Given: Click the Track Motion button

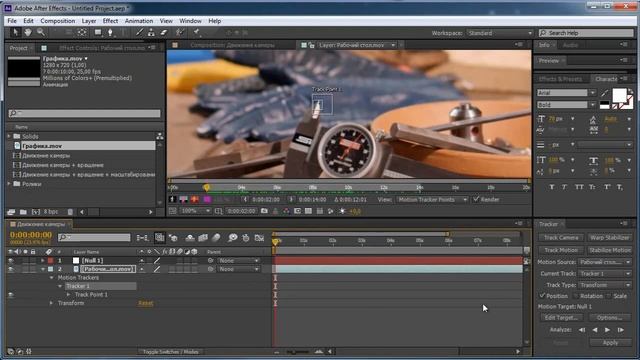Looking at the screenshot, I should pyautogui.click(x=561, y=250).
